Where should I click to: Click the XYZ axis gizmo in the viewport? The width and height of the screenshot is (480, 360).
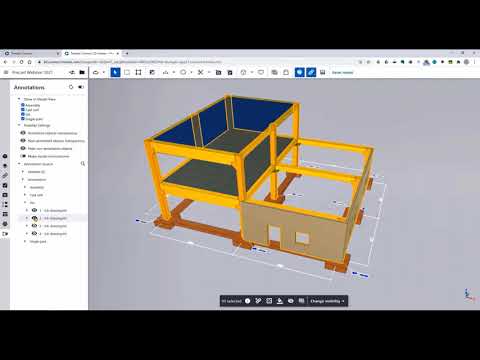(x=470, y=295)
